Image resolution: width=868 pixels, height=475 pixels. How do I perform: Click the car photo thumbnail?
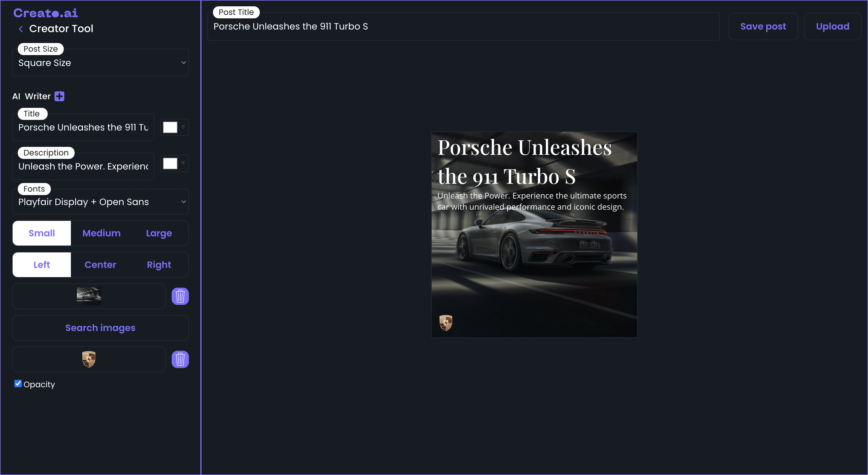click(x=89, y=296)
